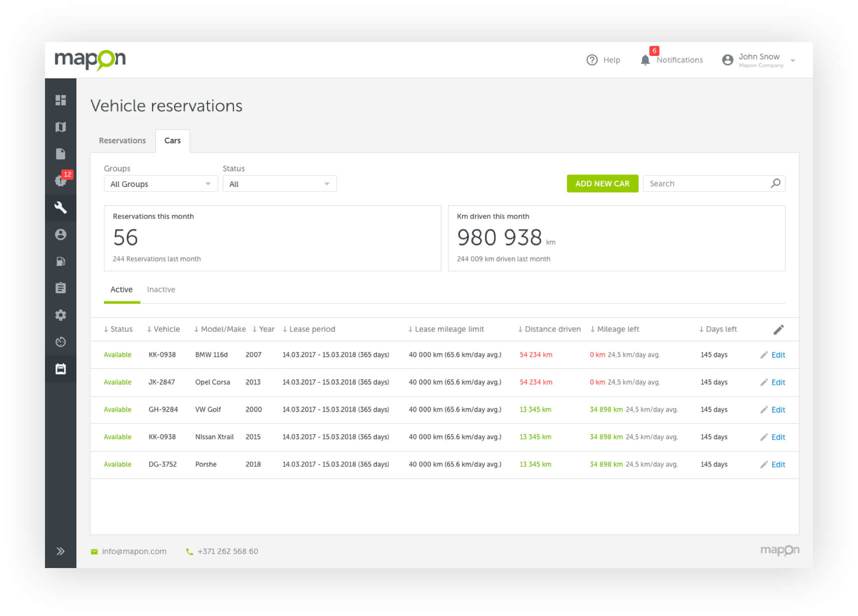Click the red 6 notification badge
This screenshot has width=858, height=616.
[x=654, y=51]
